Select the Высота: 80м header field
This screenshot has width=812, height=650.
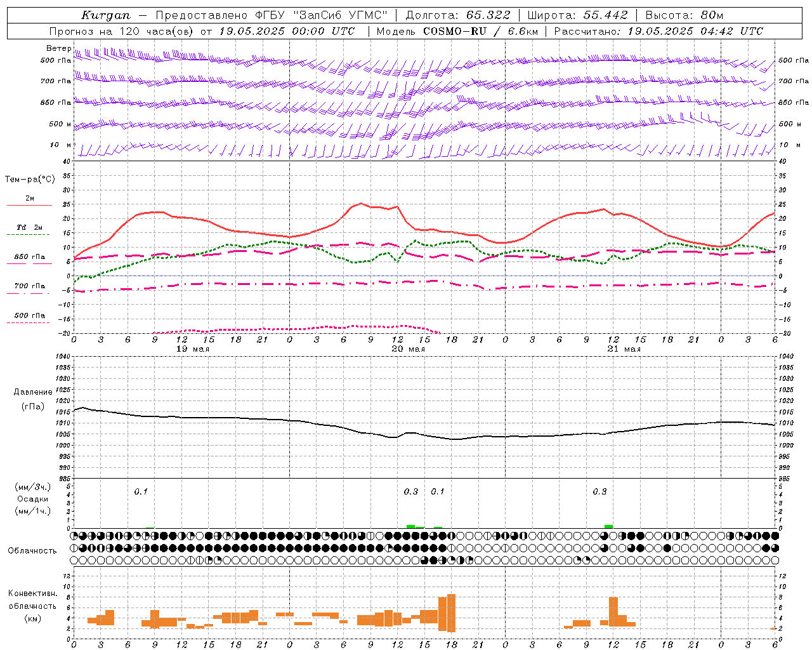coord(684,15)
